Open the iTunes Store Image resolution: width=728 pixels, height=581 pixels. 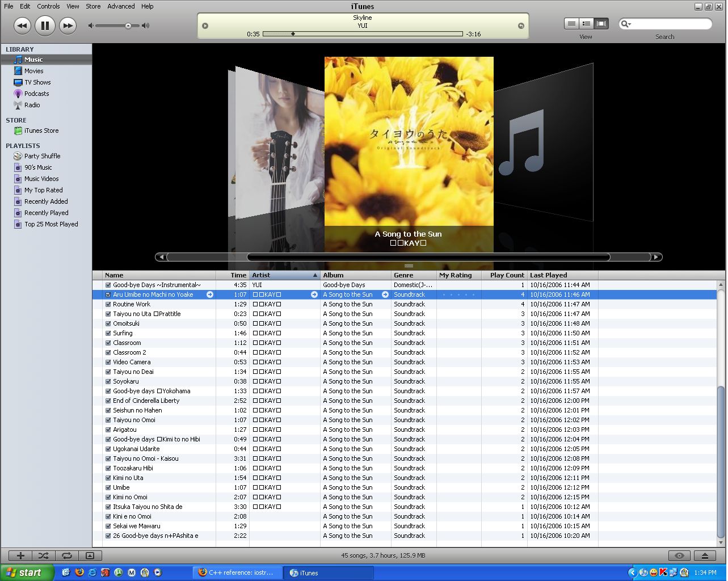pyautogui.click(x=41, y=130)
